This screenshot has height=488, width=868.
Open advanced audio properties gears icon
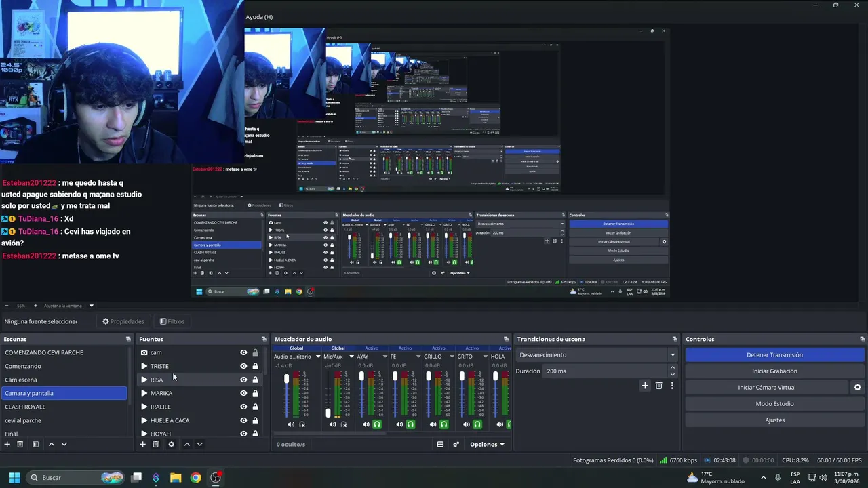456,444
